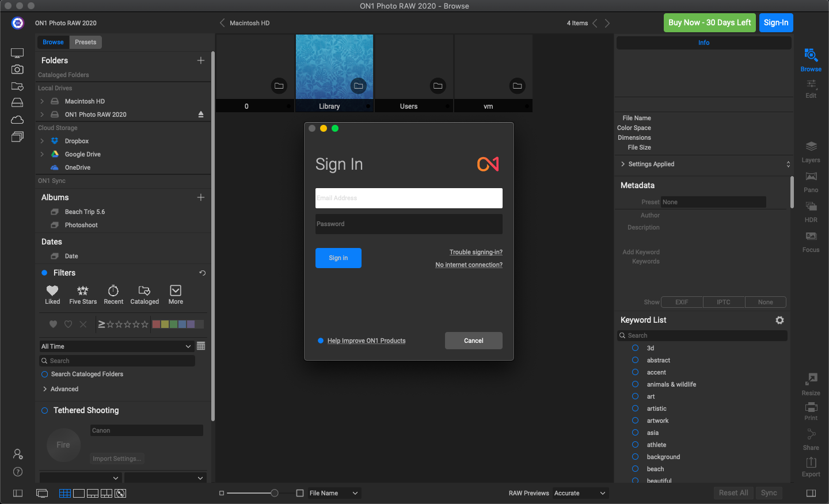Open the All Time date dropdown
The height and width of the screenshot is (504, 829).
tap(115, 346)
